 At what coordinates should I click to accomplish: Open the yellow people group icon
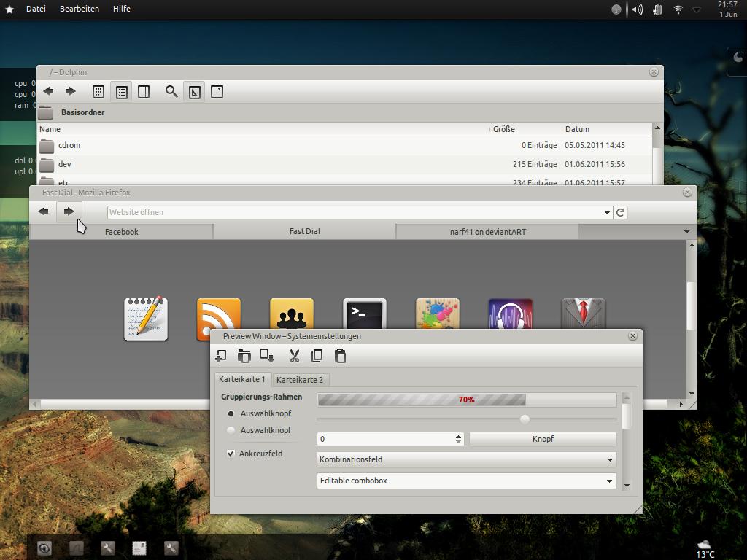click(292, 314)
